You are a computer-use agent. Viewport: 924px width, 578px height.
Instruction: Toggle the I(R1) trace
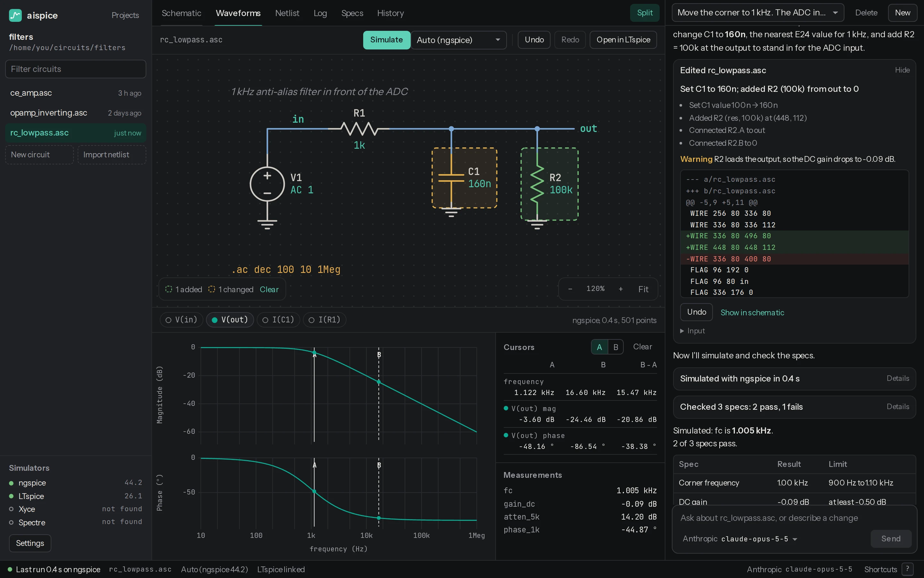pos(325,320)
